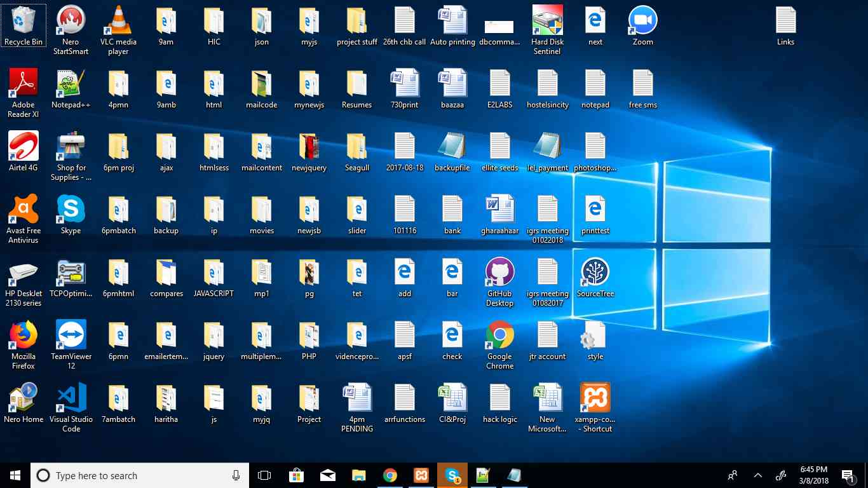Open the TeamViewer 12 shortcut

click(71, 335)
